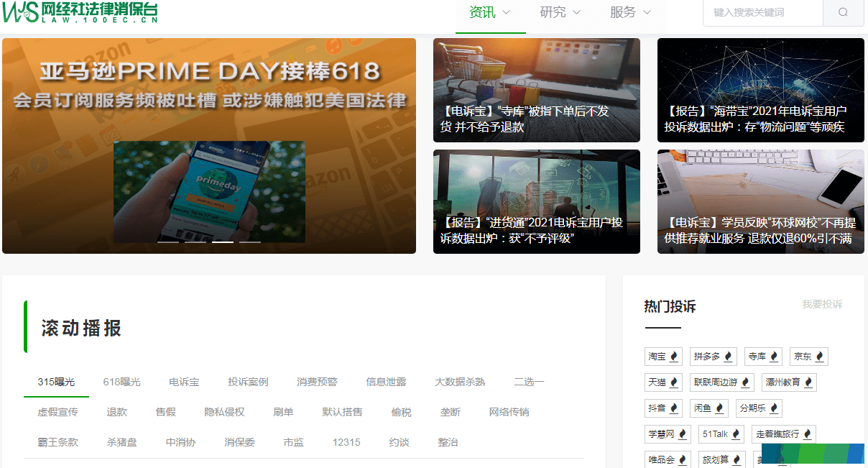This screenshot has width=868, height=468.
Task: Select the 刷单 tab
Action: tap(283, 412)
